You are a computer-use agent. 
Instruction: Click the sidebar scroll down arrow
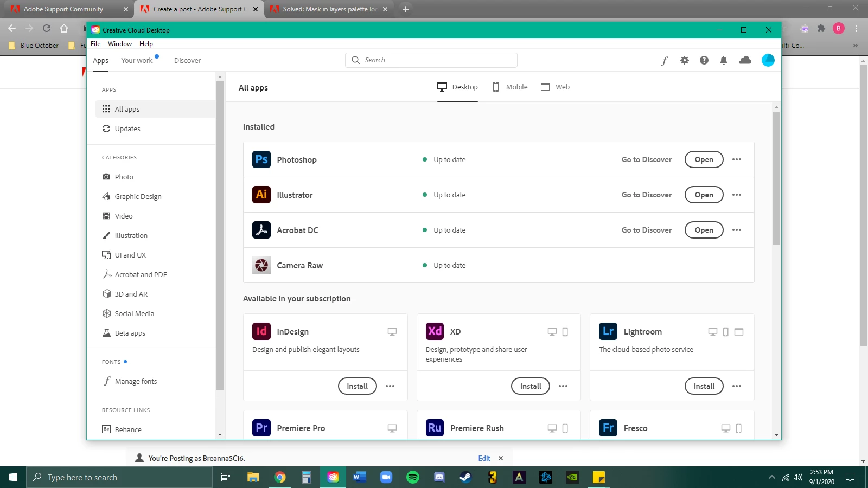(x=220, y=435)
